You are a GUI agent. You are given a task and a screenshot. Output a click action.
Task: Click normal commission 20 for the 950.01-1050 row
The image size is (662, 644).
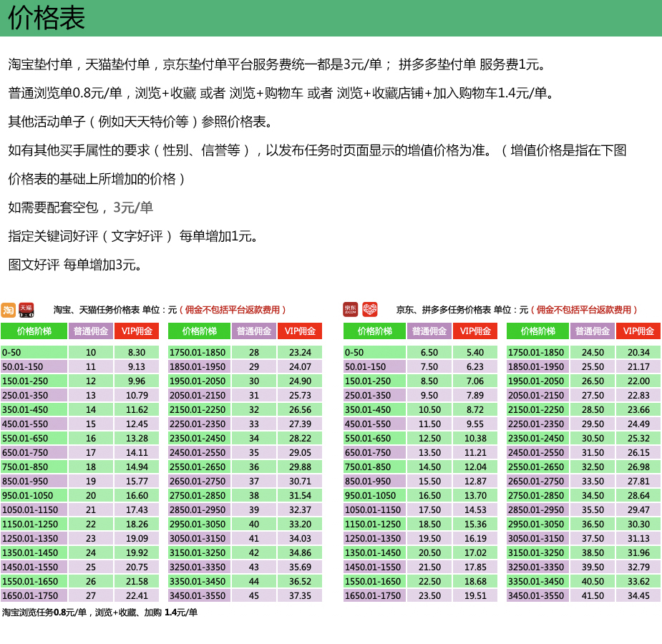pyautogui.click(x=91, y=496)
